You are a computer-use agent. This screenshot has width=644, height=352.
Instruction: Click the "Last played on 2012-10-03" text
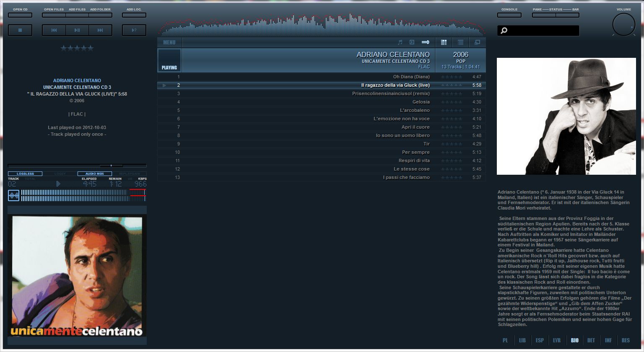[77, 127]
